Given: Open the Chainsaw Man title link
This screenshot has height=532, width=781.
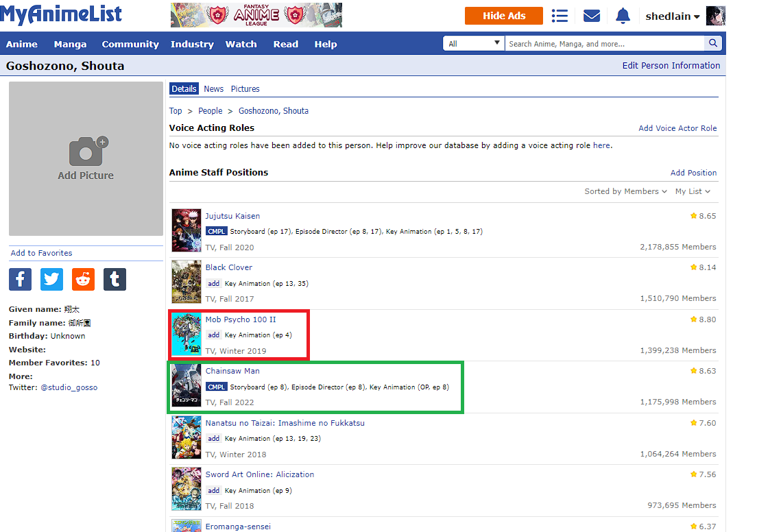Looking at the screenshot, I should pos(232,371).
